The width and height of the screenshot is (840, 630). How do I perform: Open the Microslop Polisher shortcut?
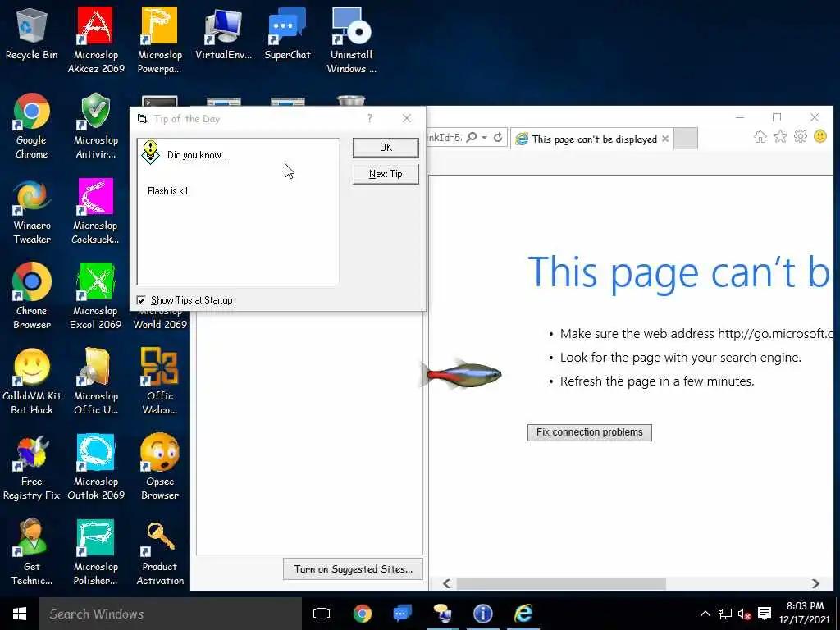(x=96, y=552)
